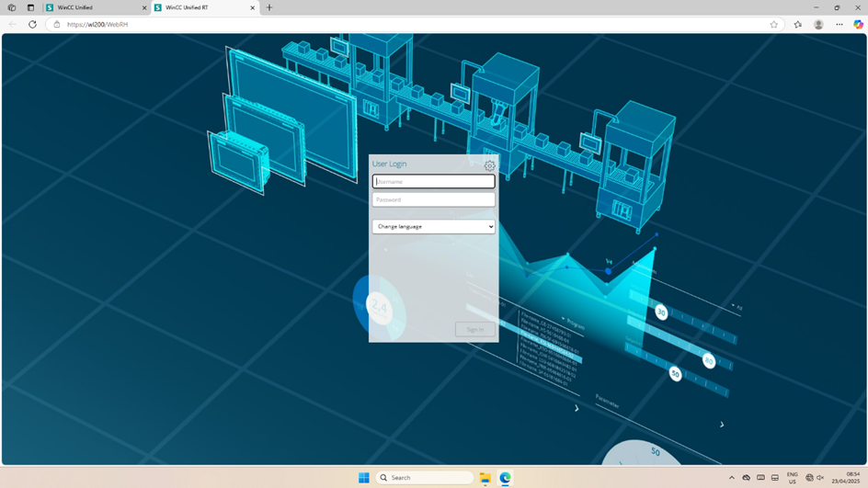Show hidden system tray icons chevron

pos(732,478)
